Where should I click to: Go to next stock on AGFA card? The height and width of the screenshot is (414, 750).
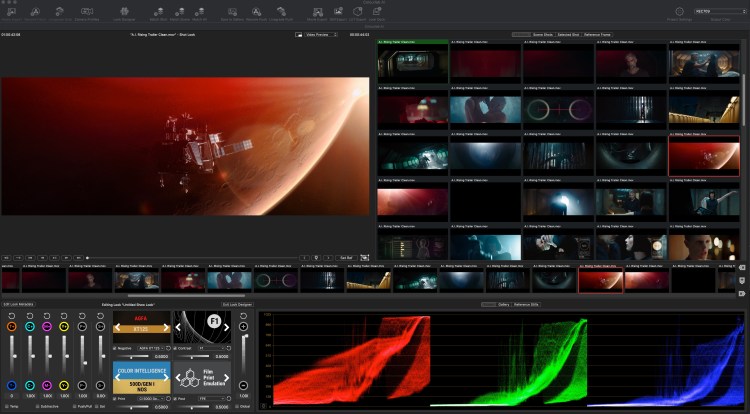pyautogui.click(x=166, y=328)
